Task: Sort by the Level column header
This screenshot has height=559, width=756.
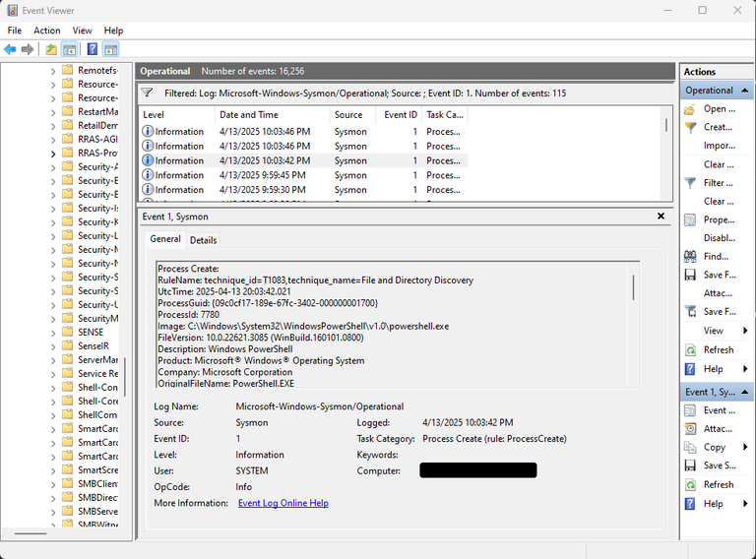Action: 177,115
